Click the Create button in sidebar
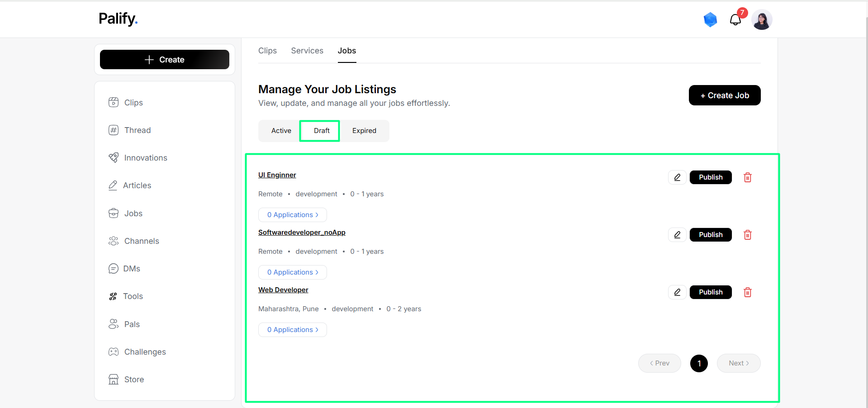 (x=165, y=60)
